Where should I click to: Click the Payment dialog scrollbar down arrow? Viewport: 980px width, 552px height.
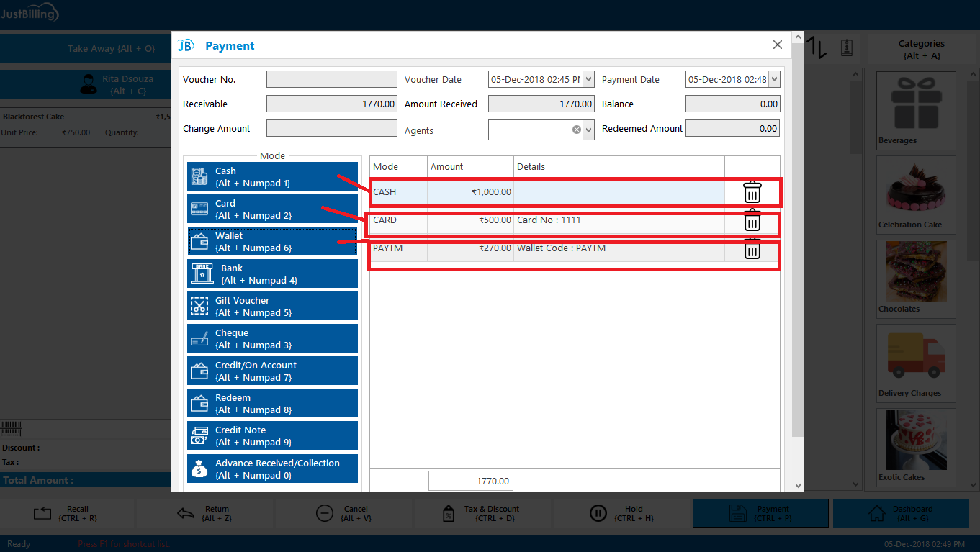[798, 486]
